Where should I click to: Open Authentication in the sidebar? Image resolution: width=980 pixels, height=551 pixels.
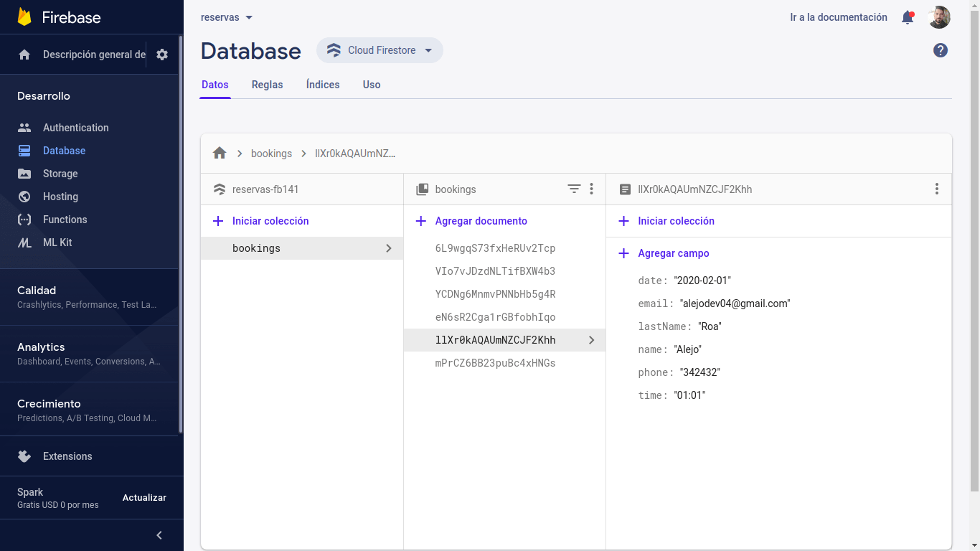pos(75,128)
